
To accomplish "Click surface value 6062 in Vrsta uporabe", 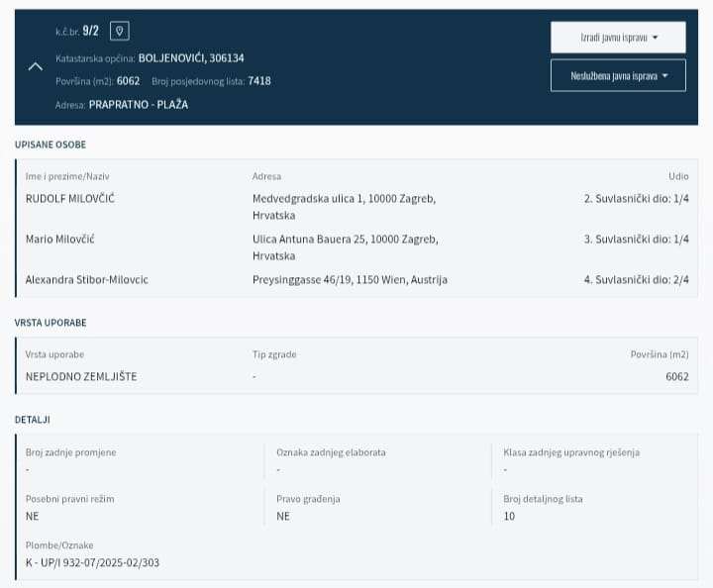I will [677, 376].
